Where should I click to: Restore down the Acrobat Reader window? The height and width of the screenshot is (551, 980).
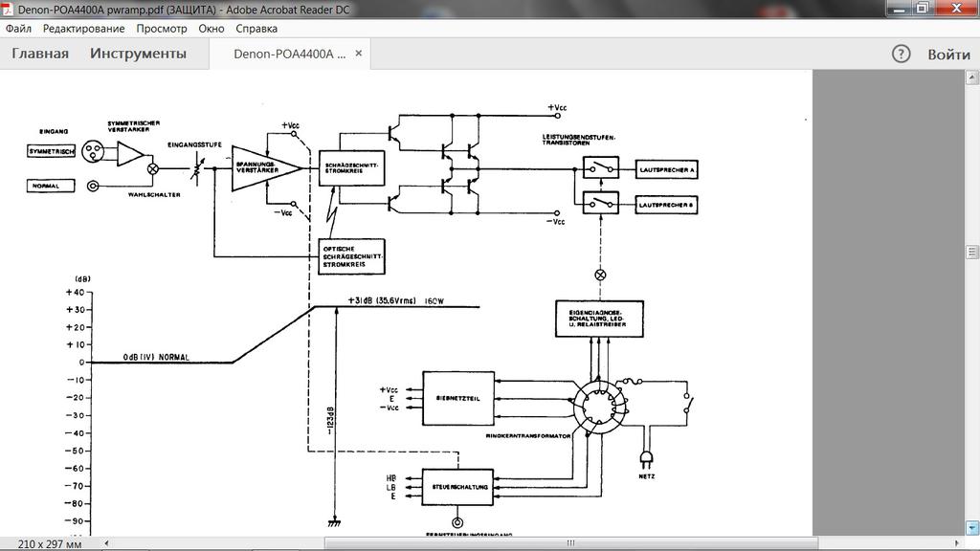922,8
